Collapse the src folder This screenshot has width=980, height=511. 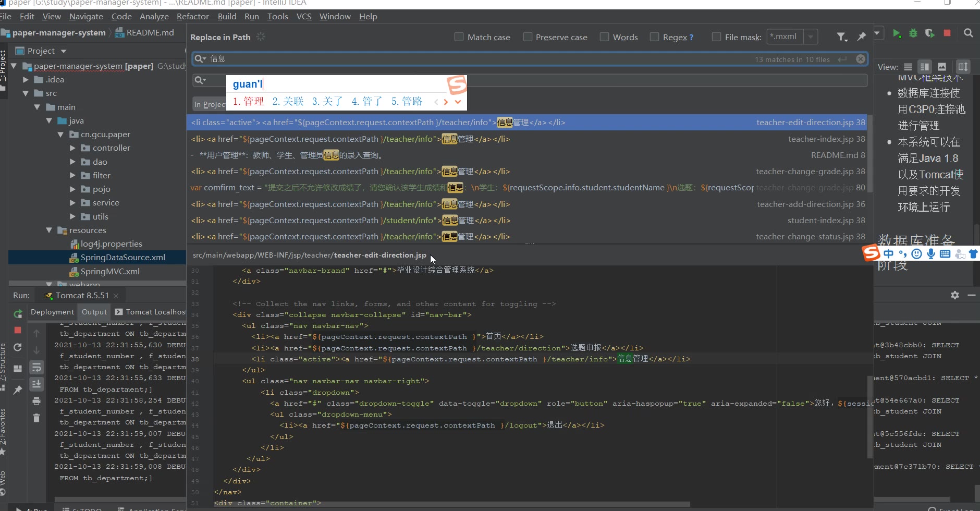click(26, 93)
